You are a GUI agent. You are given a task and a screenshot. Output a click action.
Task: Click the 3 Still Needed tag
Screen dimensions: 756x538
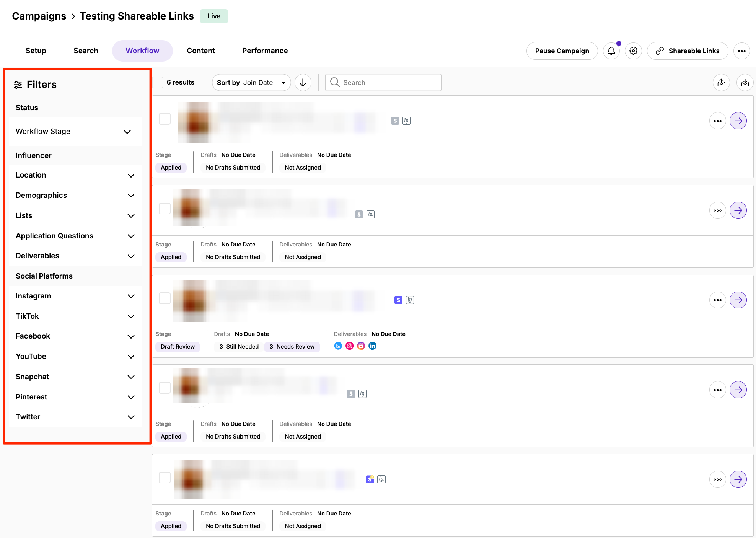(x=239, y=347)
